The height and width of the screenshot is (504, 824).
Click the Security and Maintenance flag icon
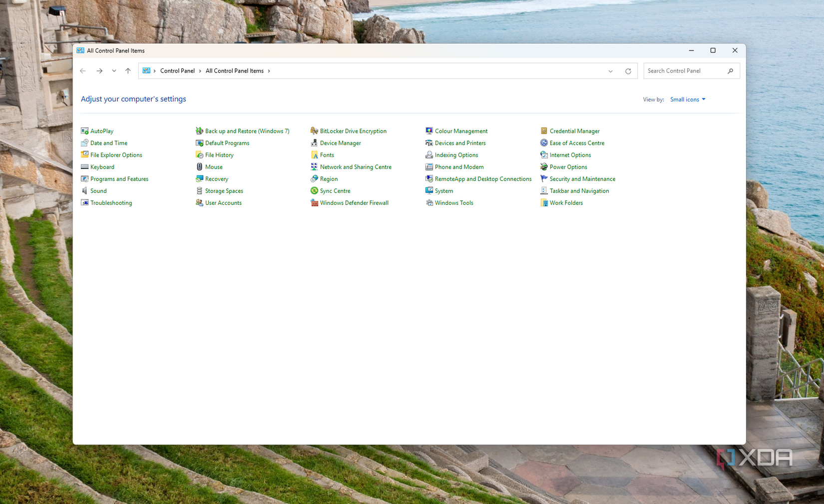tap(544, 179)
